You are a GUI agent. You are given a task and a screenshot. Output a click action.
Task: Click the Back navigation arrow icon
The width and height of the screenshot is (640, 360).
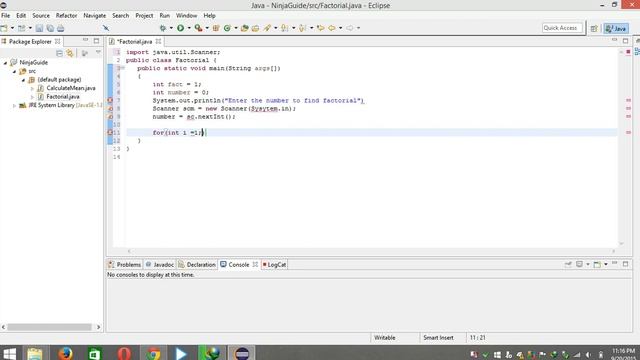[332, 28]
